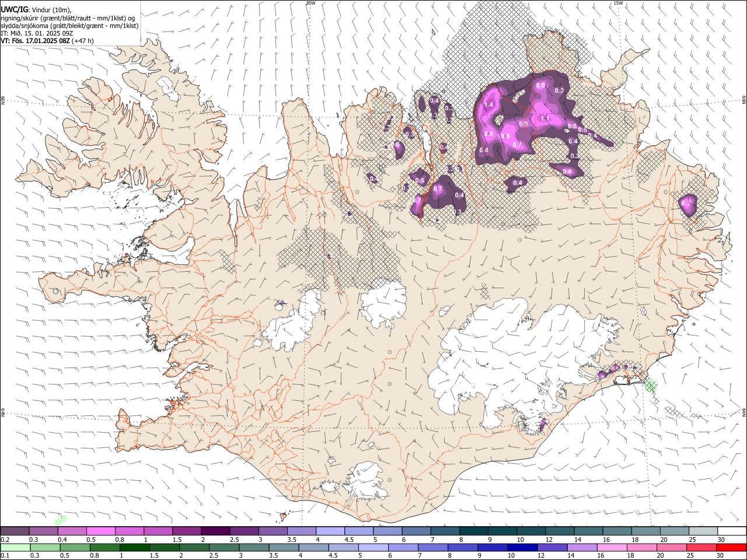Select the lilac 14 swatch in the green scale
This screenshot has height=560, width=747.
(582, 548)
